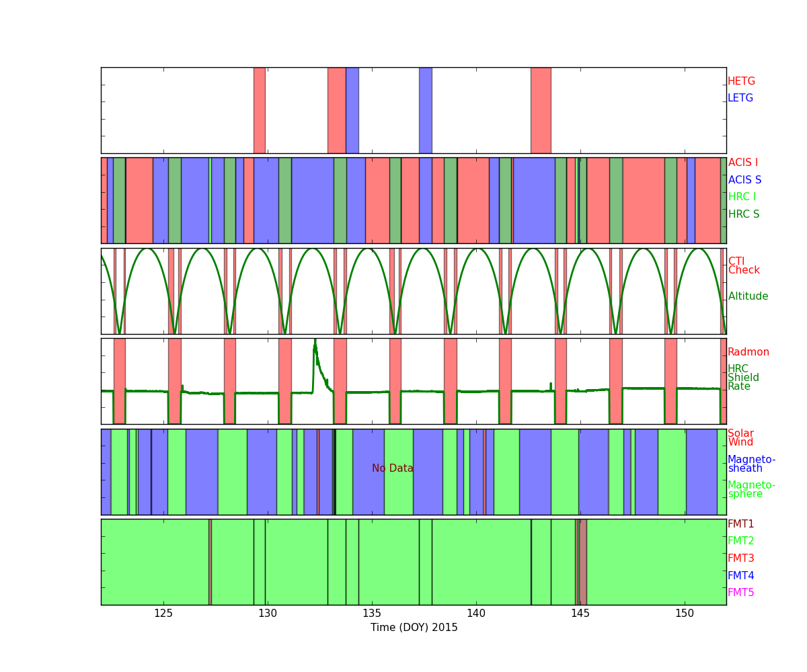
Task: Click the 150 tick label on x-axis
Action: (684, 613)
